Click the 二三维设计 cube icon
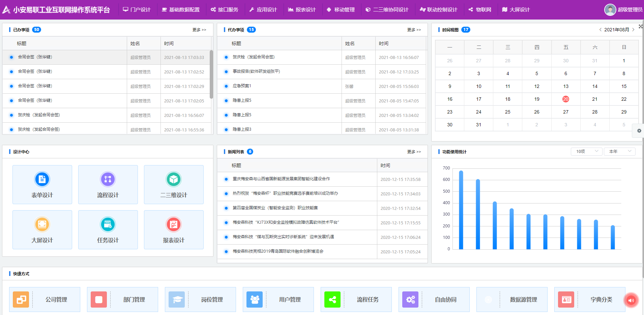 tap(174, 179)
